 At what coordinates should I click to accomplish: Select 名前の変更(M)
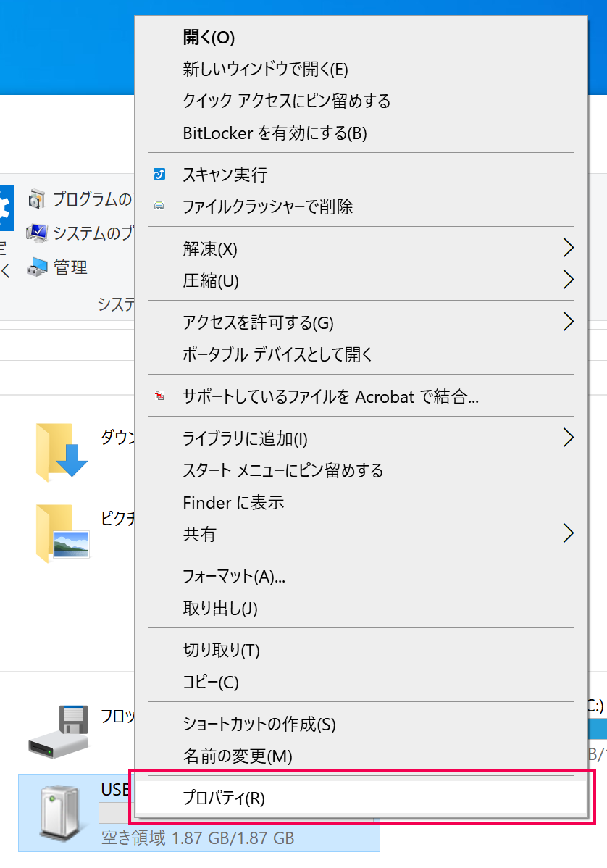[x=361, y=756]
